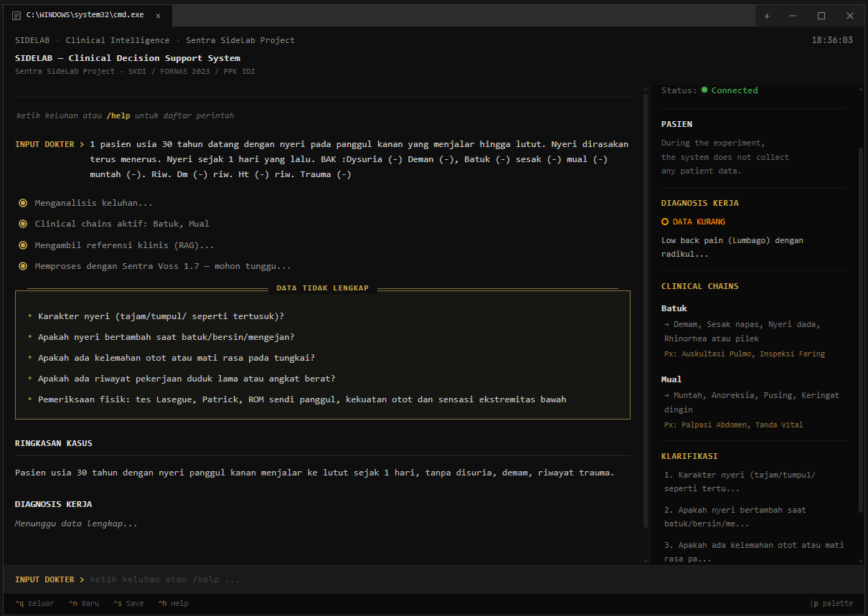Click the orange DATA KURANG circle indicator
Screen dimensions: 868x616
click(x=665, y=222)
